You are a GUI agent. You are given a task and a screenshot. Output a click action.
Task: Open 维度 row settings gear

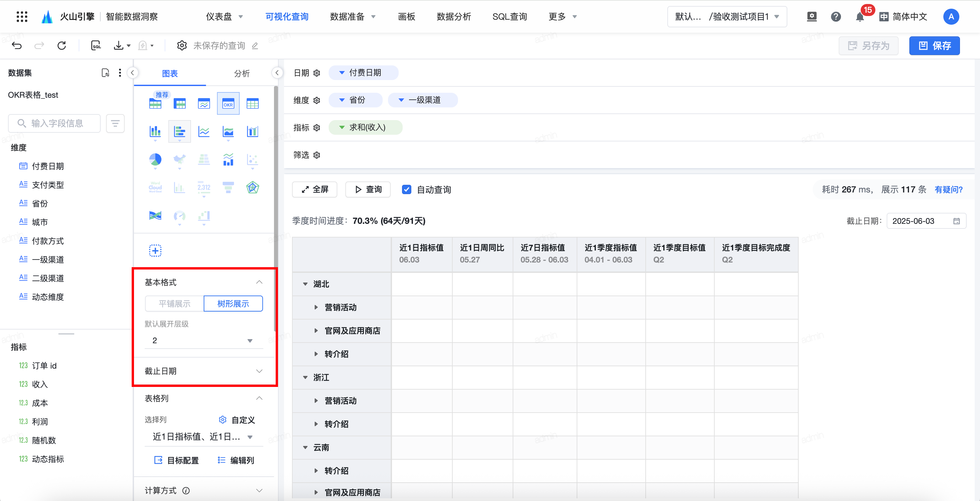317,100
